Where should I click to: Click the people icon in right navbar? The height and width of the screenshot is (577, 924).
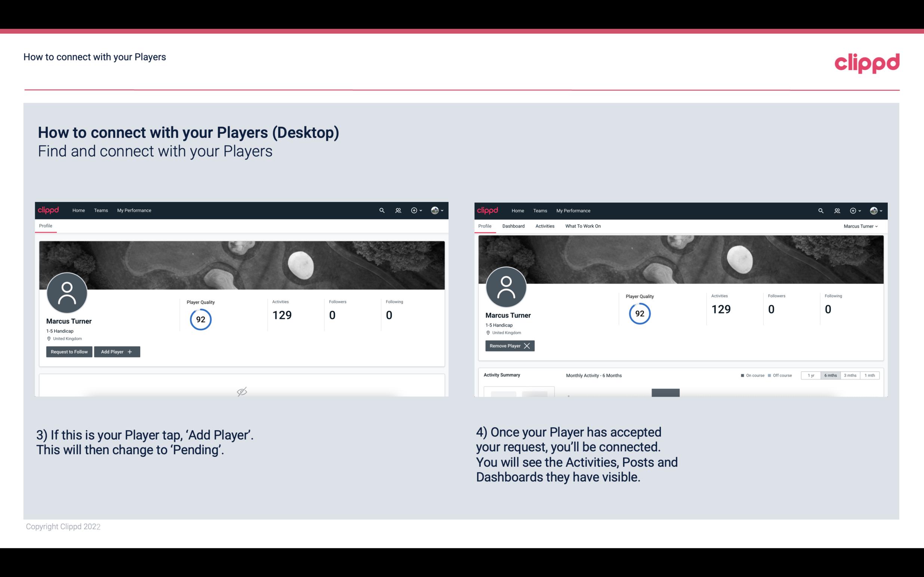tap(836, 211)
